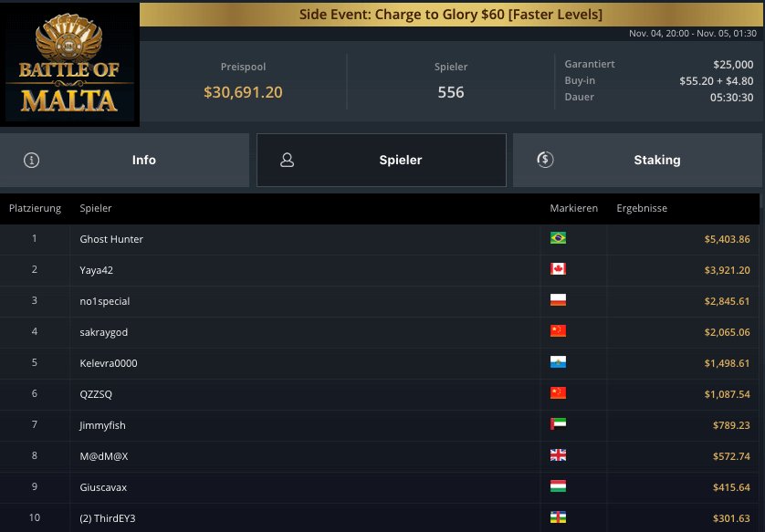Click the Battle of Malta logo
765x532 pixels.
pos(69,64)
